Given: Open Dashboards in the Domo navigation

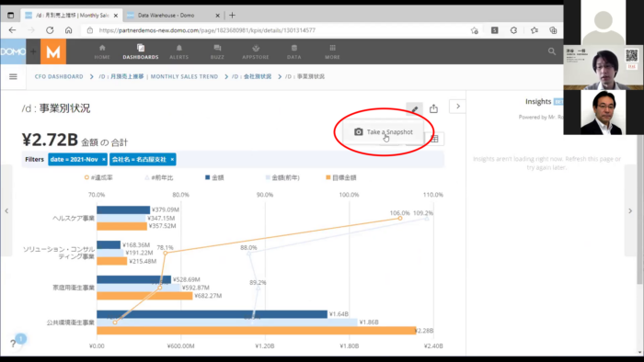Looking at the screenshot, I should point(141,52).
